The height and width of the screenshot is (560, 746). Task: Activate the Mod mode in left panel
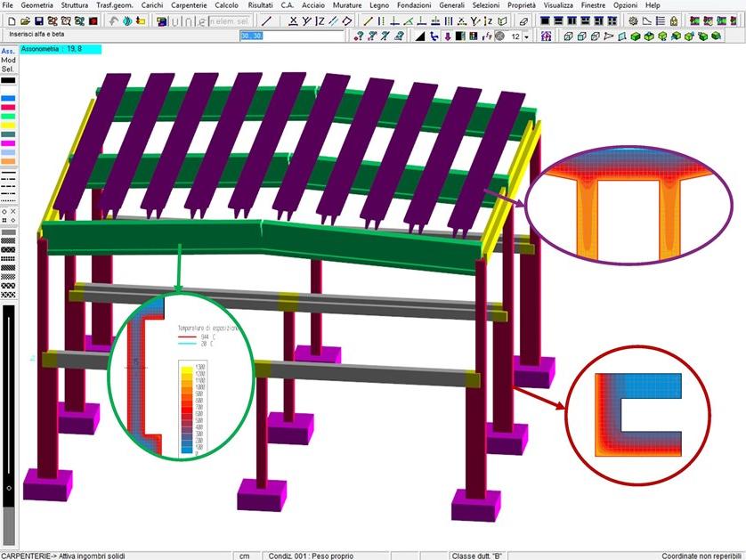8,61
